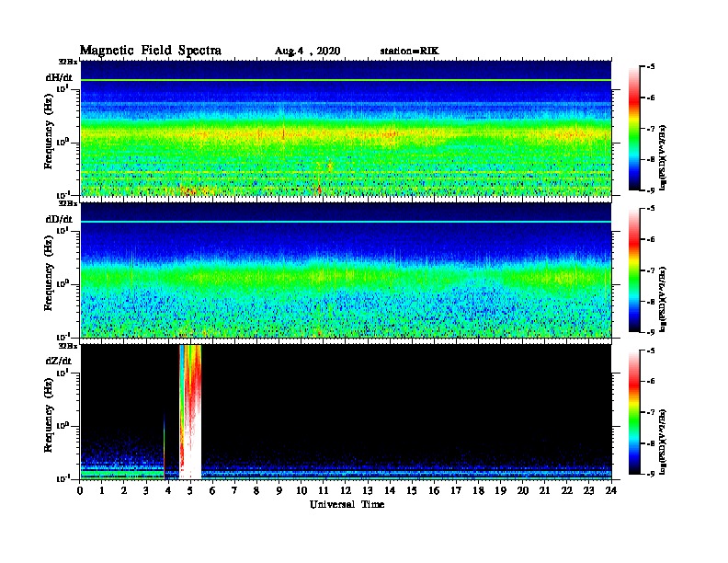Click the dH/dt spectrogram plot
The width and height of the screenshot is (728, 563).
(346, 128)
